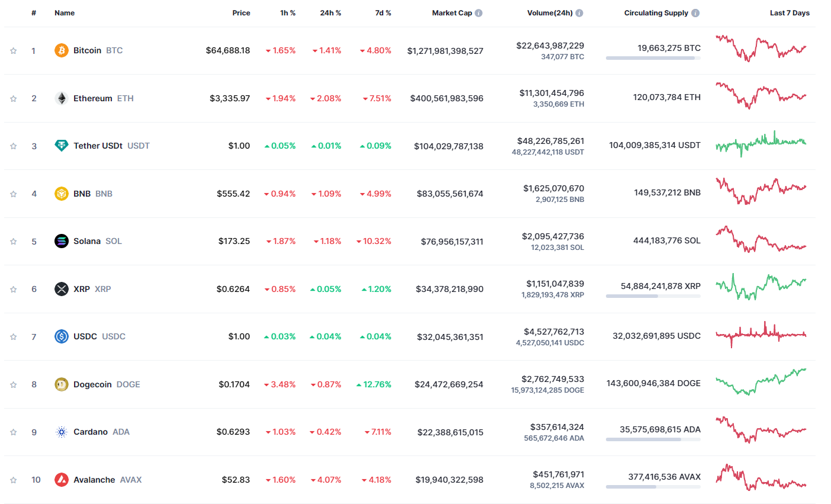Viewport: 831px width, 504px height.
Task: Click the Bitcoin coin logo icon
Action: tap(62, 50)
